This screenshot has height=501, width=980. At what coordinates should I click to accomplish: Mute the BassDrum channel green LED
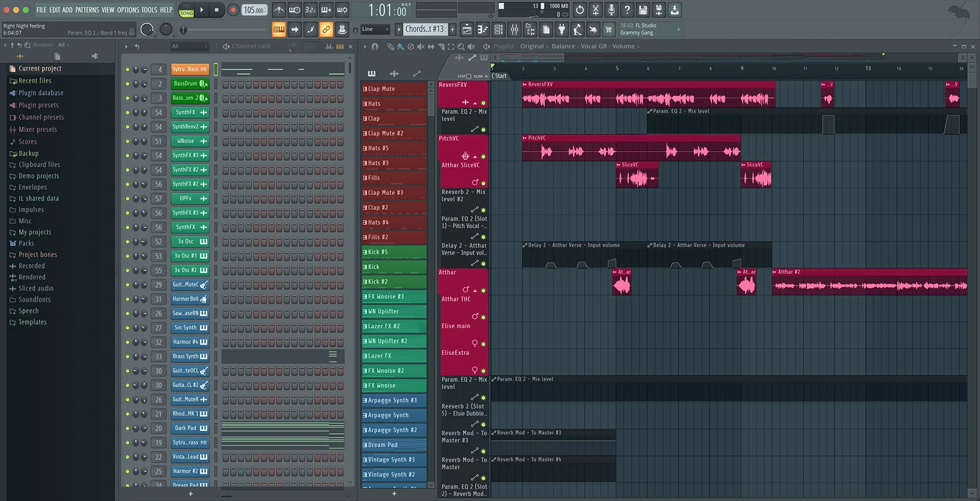(x=127, y=84)
